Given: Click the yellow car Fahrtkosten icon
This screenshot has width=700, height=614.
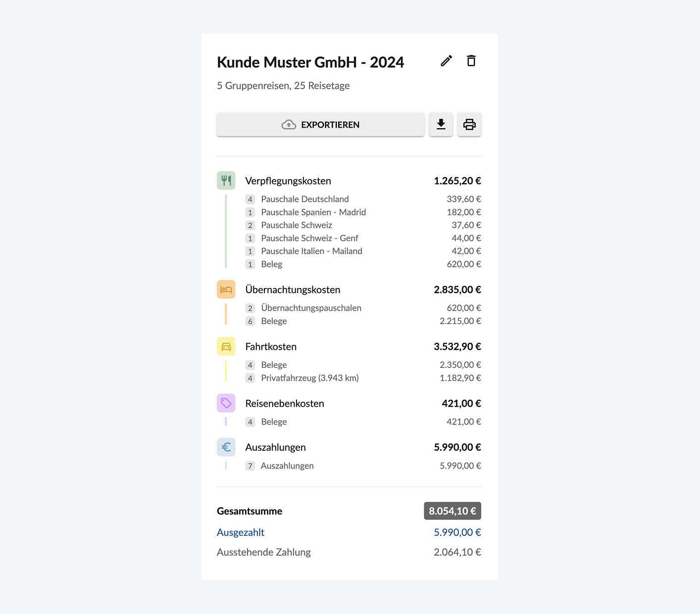Looking at the screenshot, I should click(226, 346).
